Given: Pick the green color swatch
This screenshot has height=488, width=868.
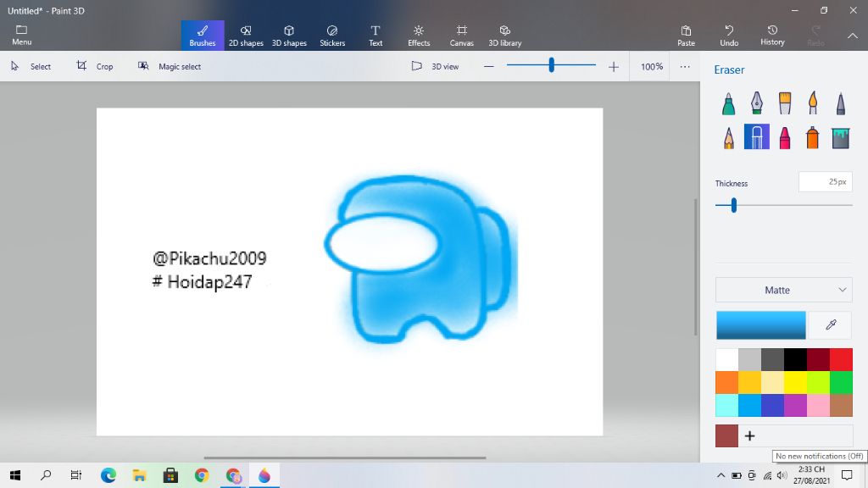Looking at the screenshot, I should point(842,382).
